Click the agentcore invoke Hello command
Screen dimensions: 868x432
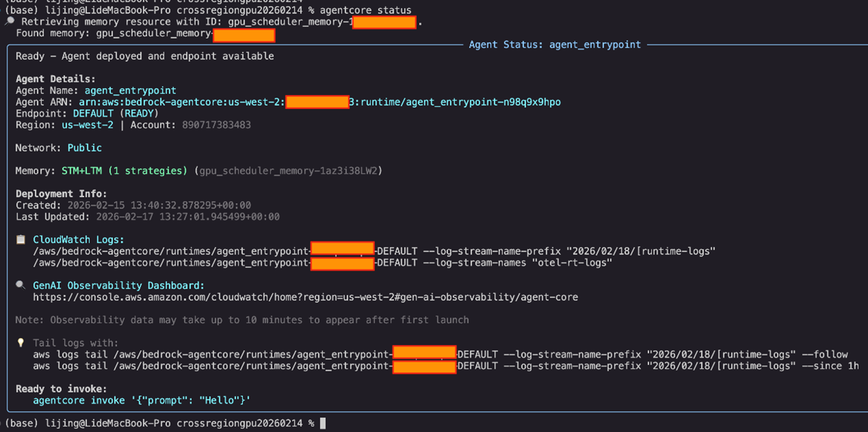(141, 400)
